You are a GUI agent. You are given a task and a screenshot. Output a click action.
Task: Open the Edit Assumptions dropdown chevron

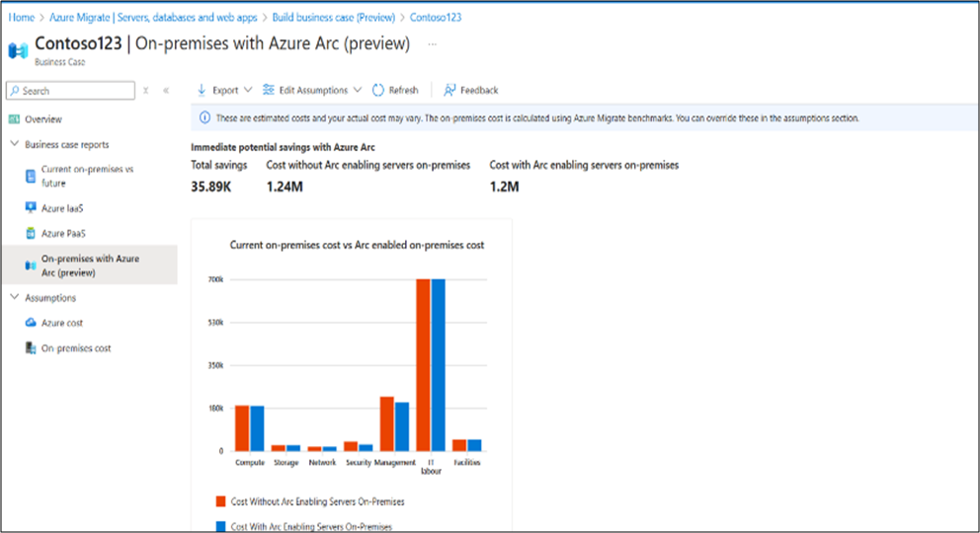click(358, 90)
